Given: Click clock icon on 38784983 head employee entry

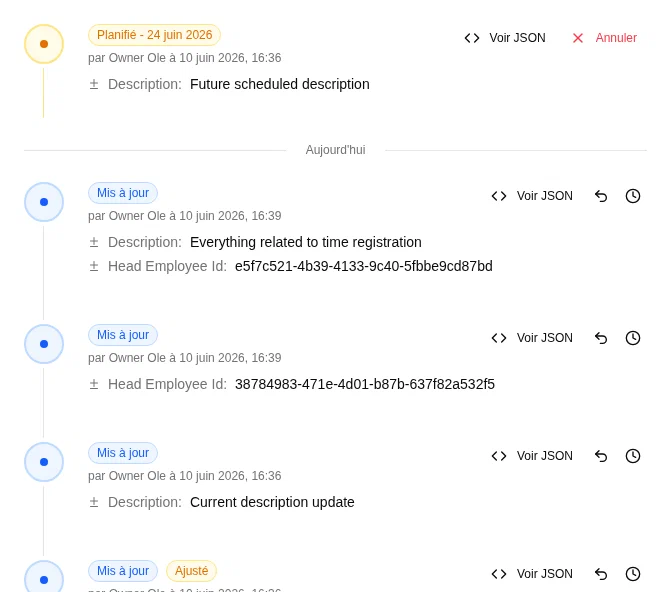Looking at the screenshot, I should (633, 338).
